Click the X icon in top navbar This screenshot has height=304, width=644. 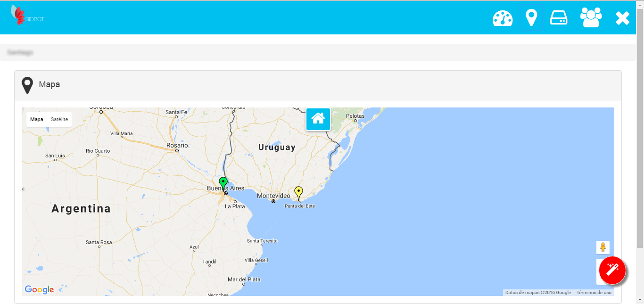click(x=622, y=18)
